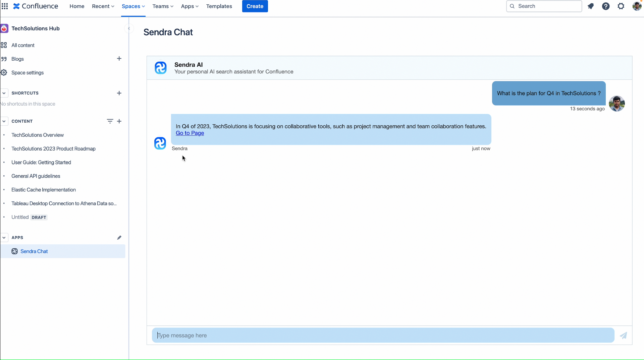Open the notifications bell icon
Screen dimensions: 644x360
(591, 6)
